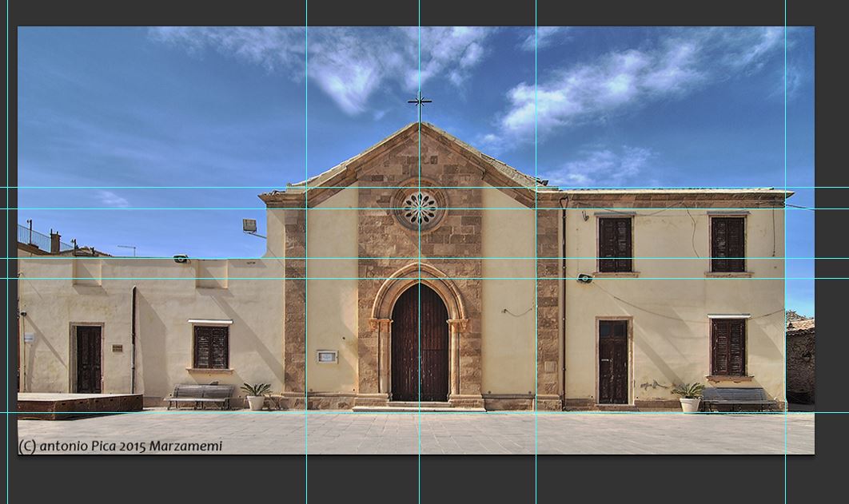
Task: Click the upper-right shuttered window of right building
Action: [727, 244]
